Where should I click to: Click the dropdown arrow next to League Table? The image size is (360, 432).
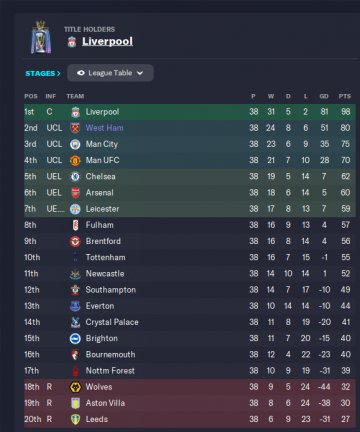pyautogui.click(x=140, y=73)
